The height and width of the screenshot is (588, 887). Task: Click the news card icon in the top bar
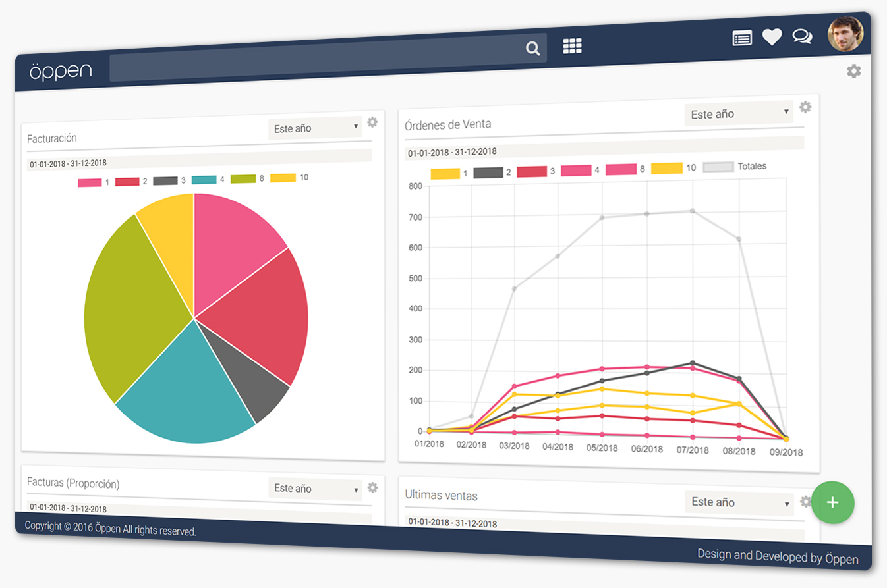tap(741, 38)
